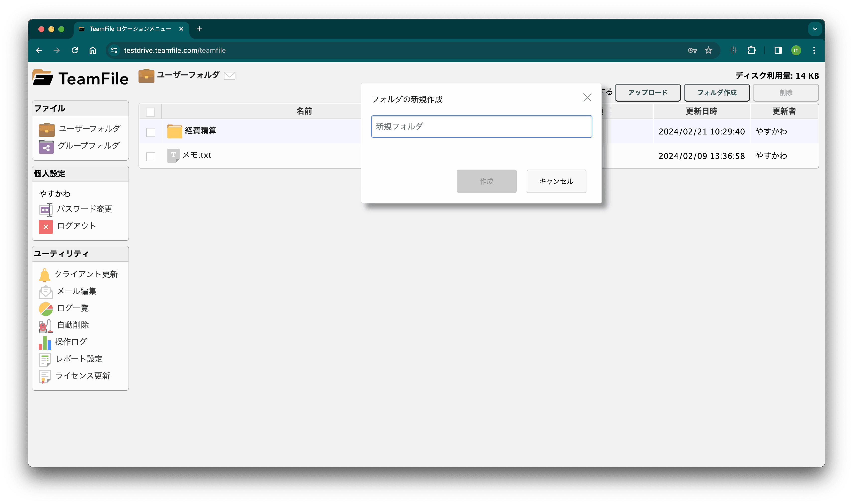Open the site information button in the address bar
This screenshot has width=853, height=504.
click(x=114, y=50)
